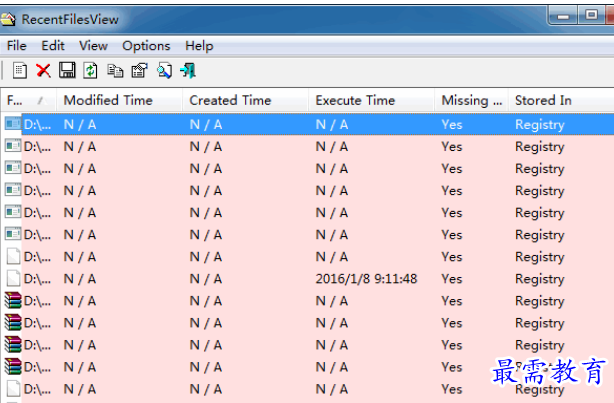Click the red X Delete Selected Records icon
This screenshot has height=403, width=614.
43,71
